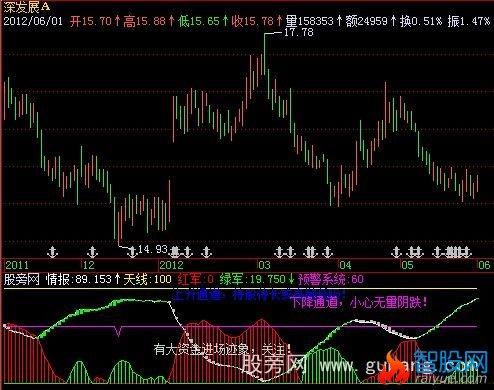Click the first anchor marker after the 03 label
Image resolution: width=494 pixels, height=390 pixels.
coord(279,252)
